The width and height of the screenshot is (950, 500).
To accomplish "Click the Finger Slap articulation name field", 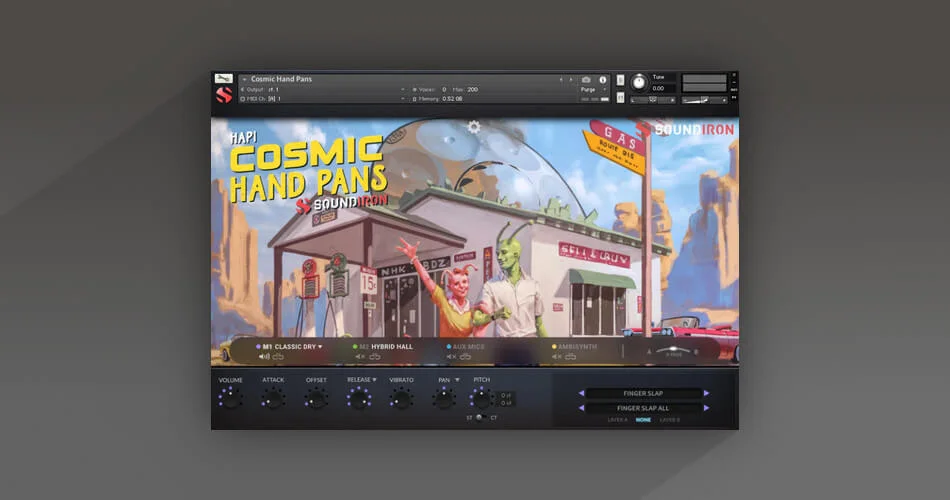I will tap(643, 393).
